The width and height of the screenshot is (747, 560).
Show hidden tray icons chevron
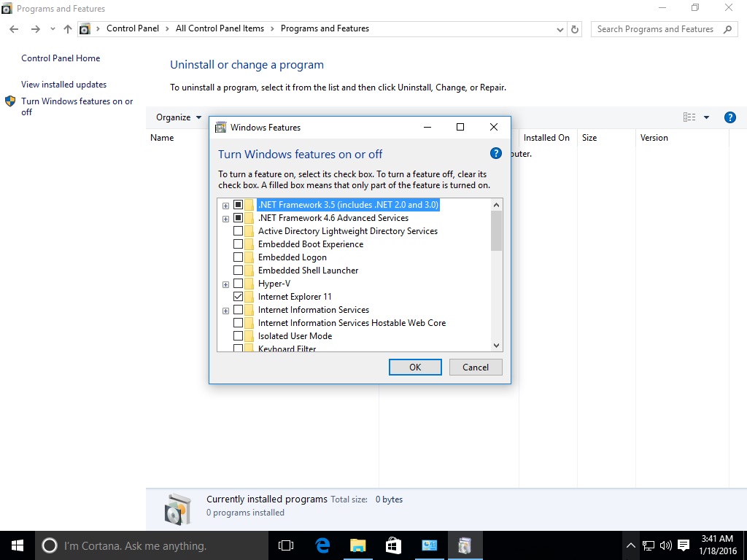[630, 545]
